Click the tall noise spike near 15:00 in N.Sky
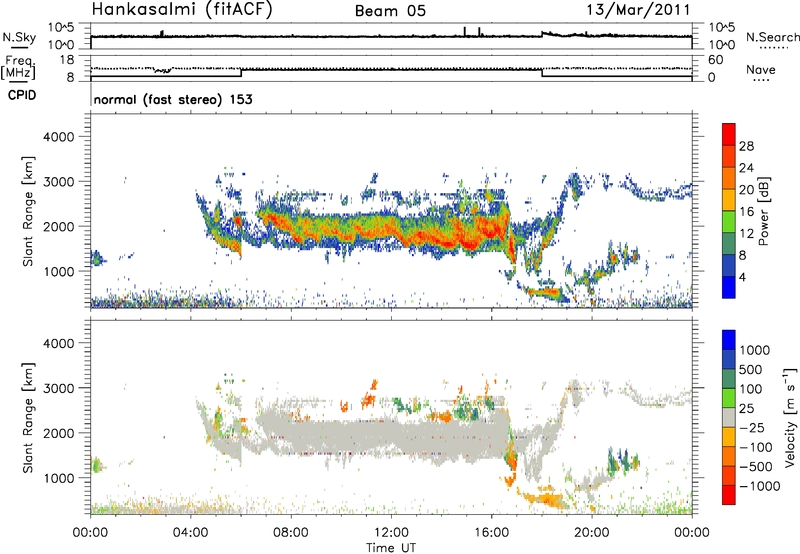Viewport: 800px width, 554px height. pyautogui.click(x=465, y=32)
